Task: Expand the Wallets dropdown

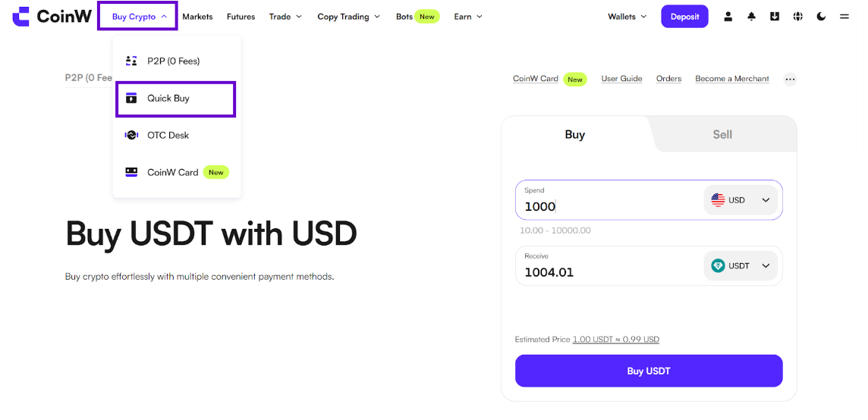Action: [x=627, y=17]
